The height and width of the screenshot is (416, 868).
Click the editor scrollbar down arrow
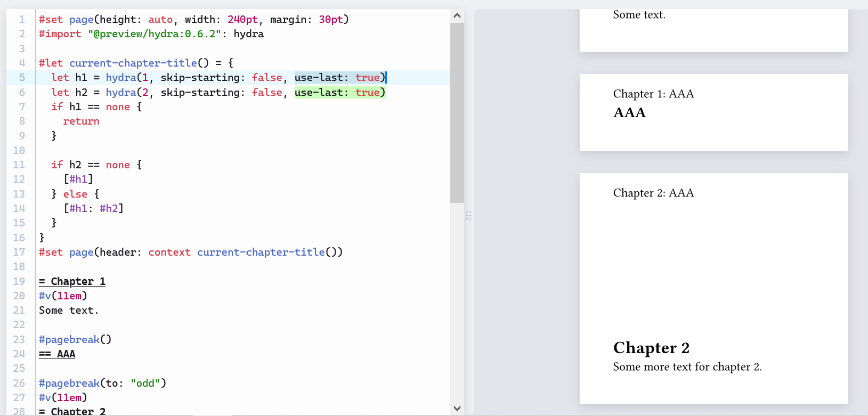pos(457,409)
